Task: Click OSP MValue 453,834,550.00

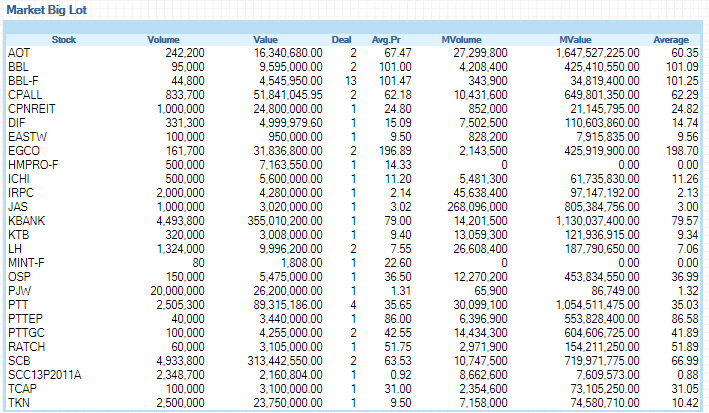Action: [x=602, y=277]
